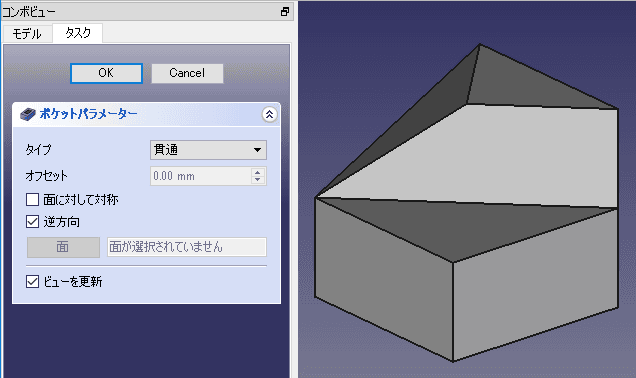
Task: Select the タスク tab
Action: tap(78, 33)
